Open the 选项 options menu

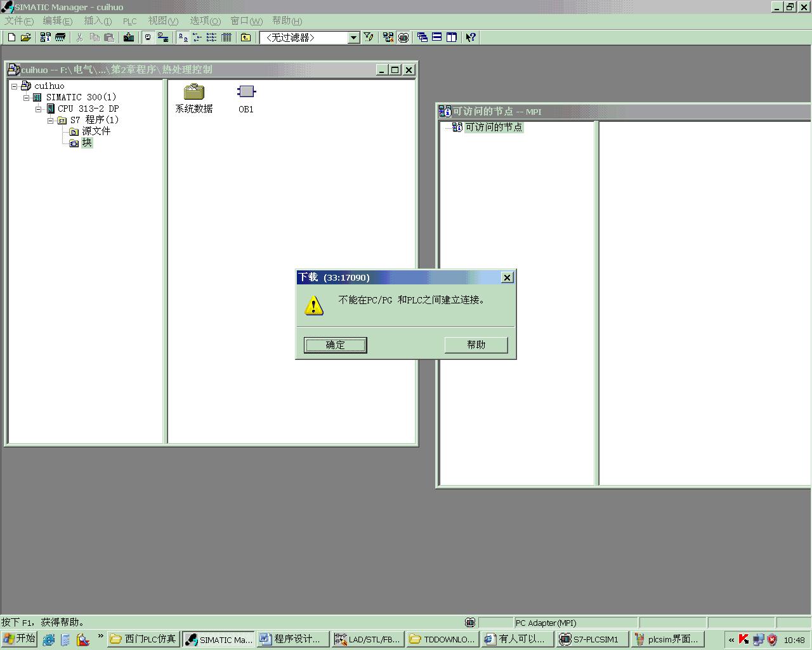pyautogui.click(x=205, y=21)
